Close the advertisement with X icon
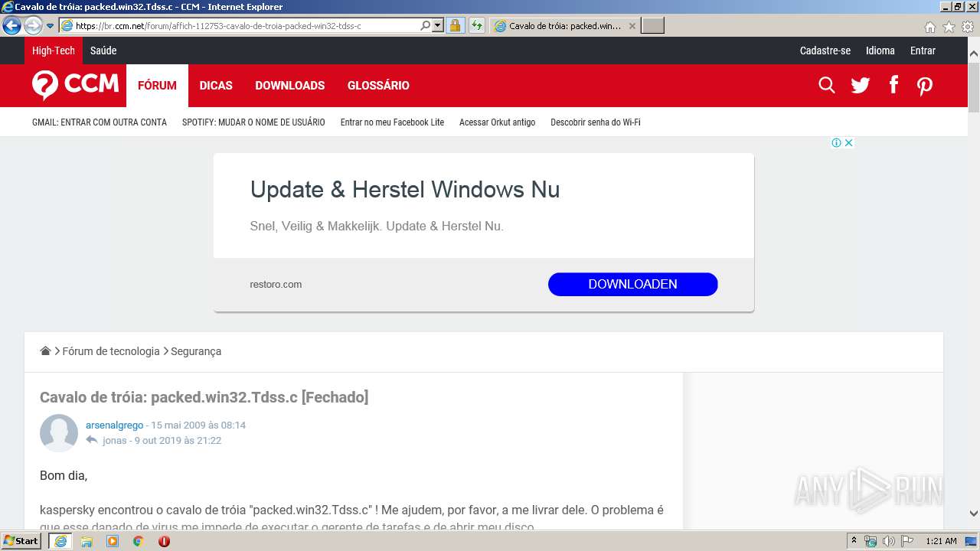This screenshot has height=551, width=980. [848, 142]
